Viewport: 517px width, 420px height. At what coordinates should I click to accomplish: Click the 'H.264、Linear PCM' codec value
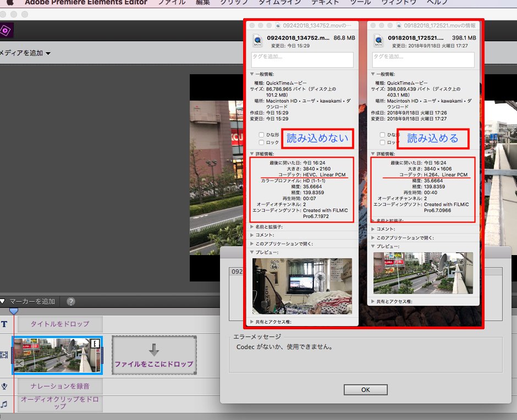[x=446, y=175]
